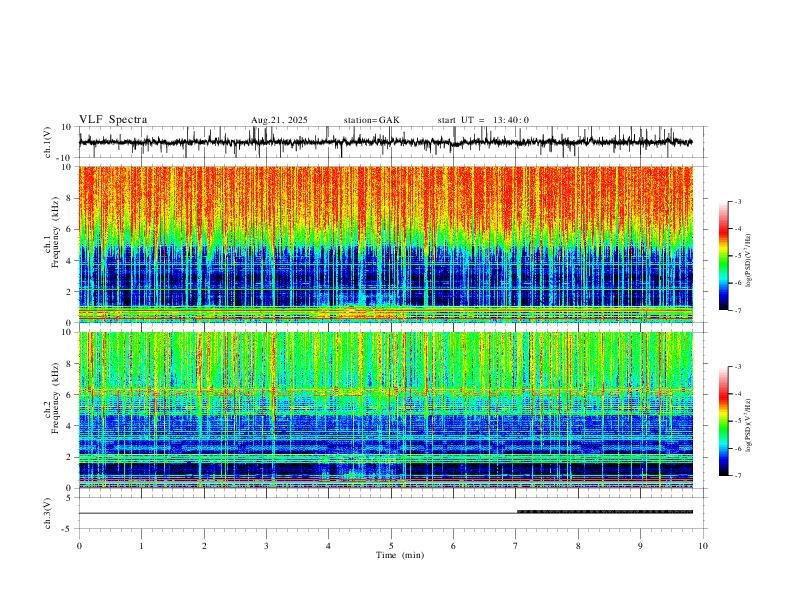Click the "8" kHz tick on ch.1 spectrogram
The height and width of the screenshot is (612, 792).
(70, 198)
